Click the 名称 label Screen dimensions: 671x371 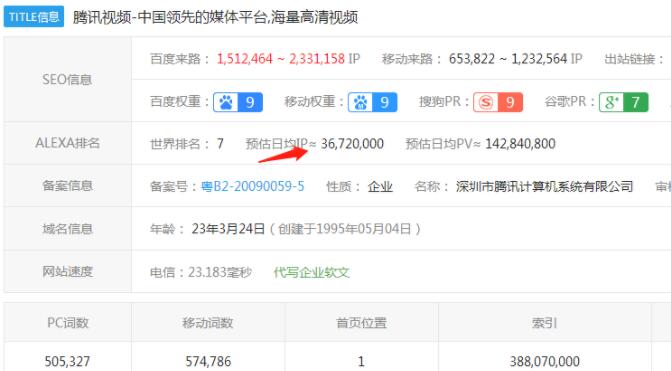tap(431, 186)
